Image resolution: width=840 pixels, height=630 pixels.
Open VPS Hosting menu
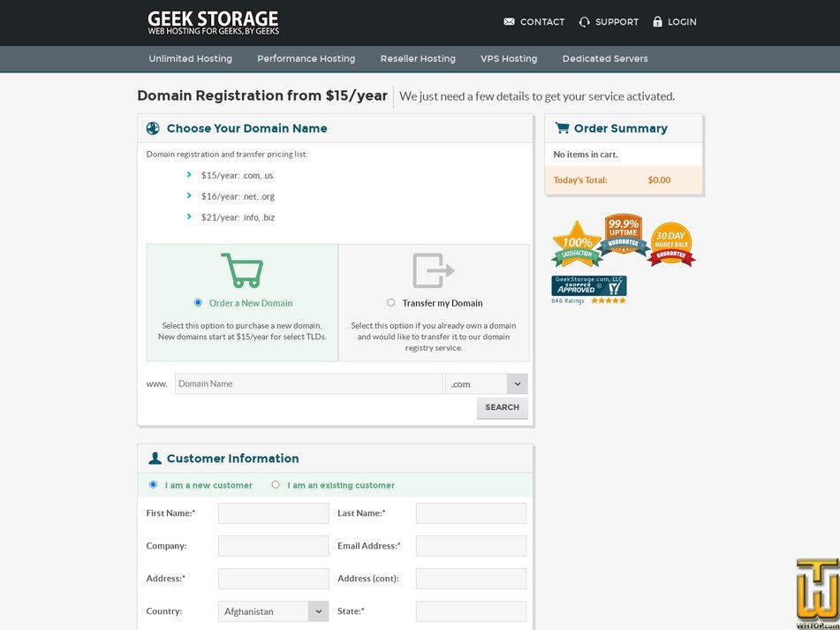(x=509, y=59)
